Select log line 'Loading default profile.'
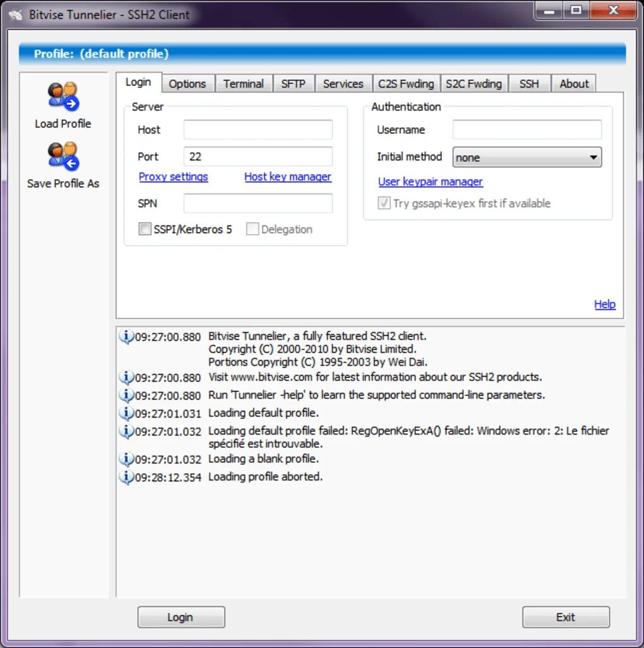This screenshot has width=644, height=648. [263, 413]
